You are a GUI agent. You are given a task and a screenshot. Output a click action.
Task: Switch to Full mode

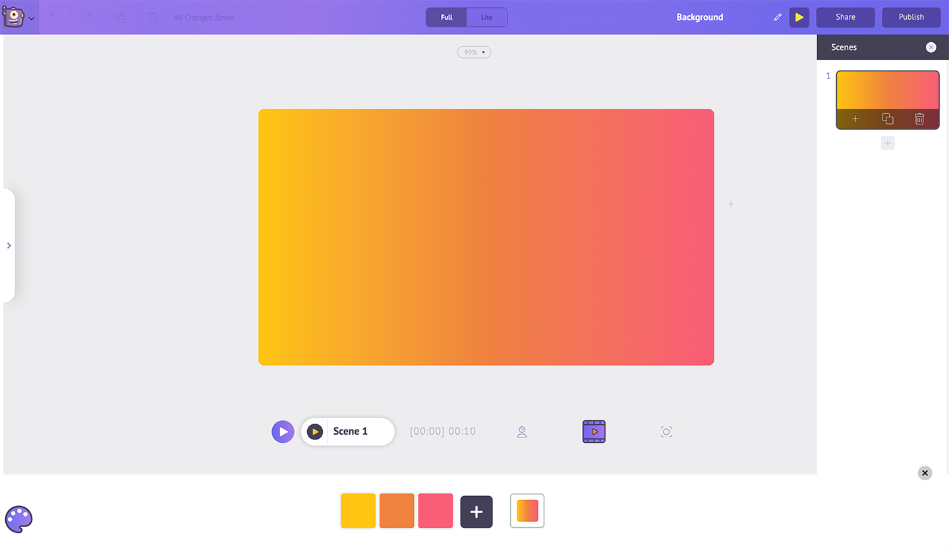tap(446, 17)
